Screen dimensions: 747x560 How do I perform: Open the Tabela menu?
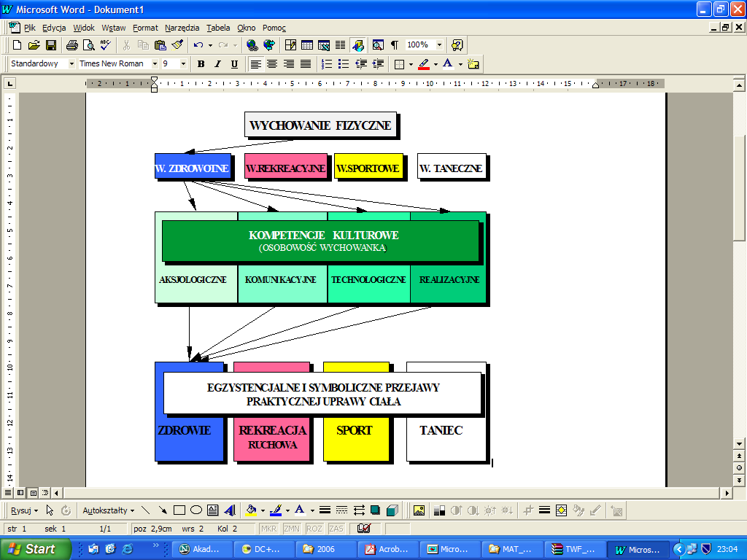[218, 28]
